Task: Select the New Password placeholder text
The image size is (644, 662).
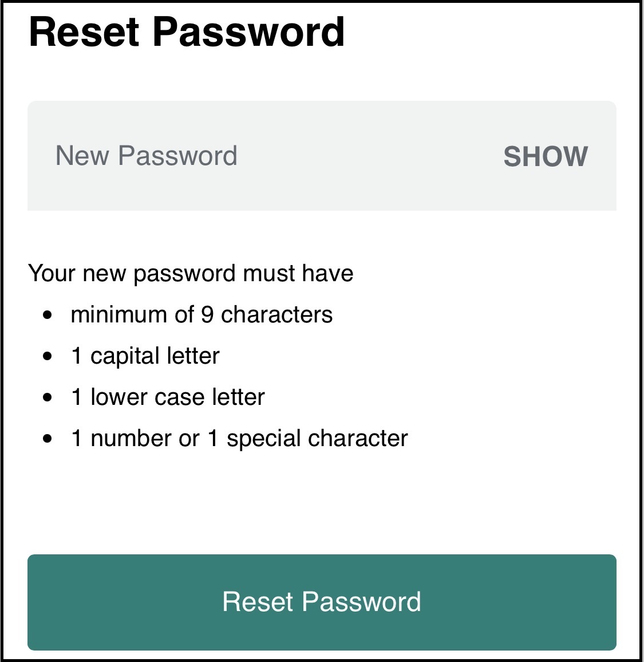Action: (148, 155)
